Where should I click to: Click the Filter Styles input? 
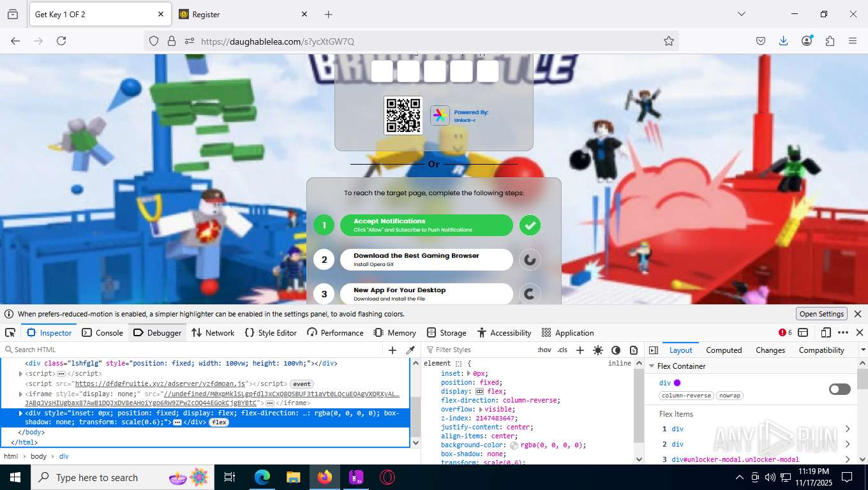(479, 350)
